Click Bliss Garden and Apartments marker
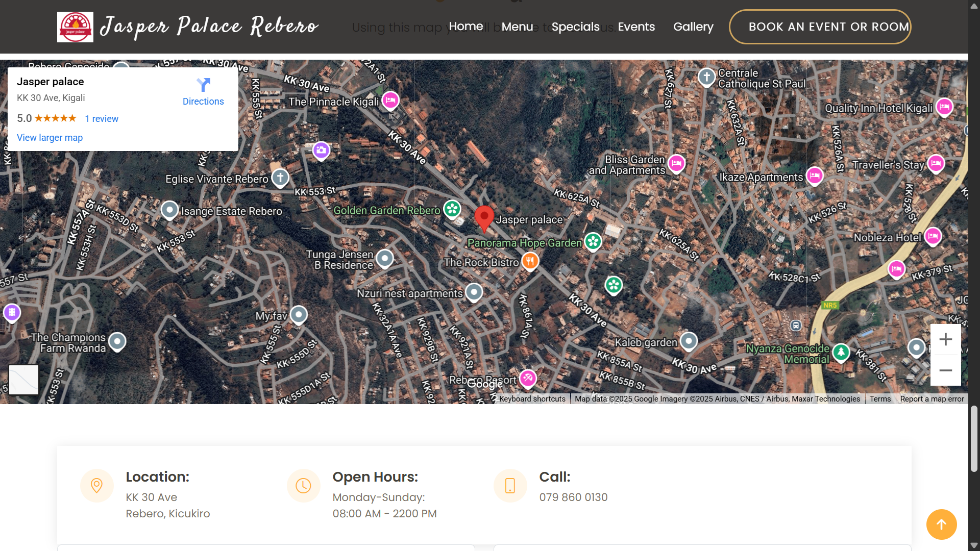This screenshot has height=551, width=980. pyautogui.click(x=676, y=164)
